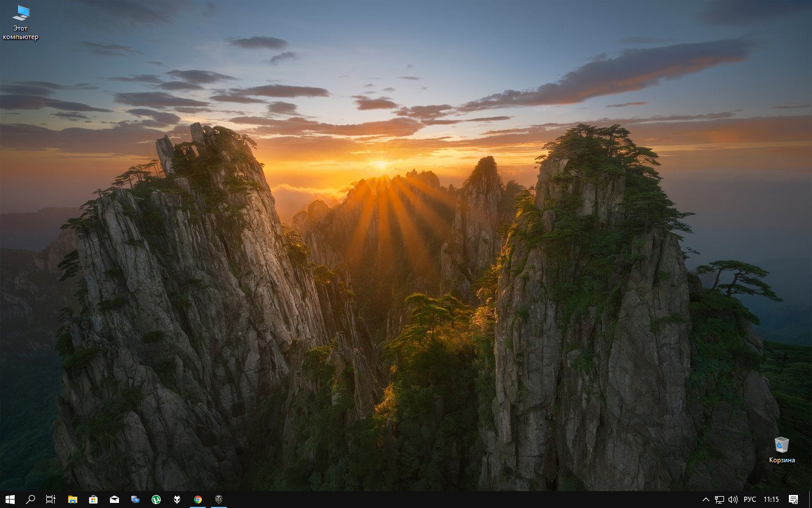Screen dimensions: 812x508
Task: Open Task View on the taskbar
Action: [x=51, y=500]
